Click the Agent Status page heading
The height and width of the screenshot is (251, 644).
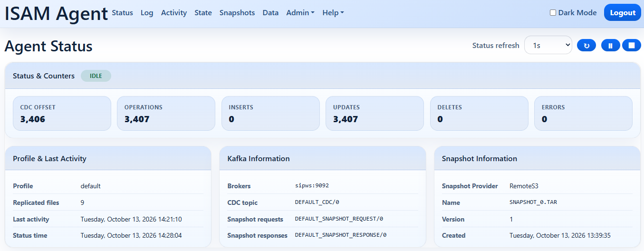point(48,46)
